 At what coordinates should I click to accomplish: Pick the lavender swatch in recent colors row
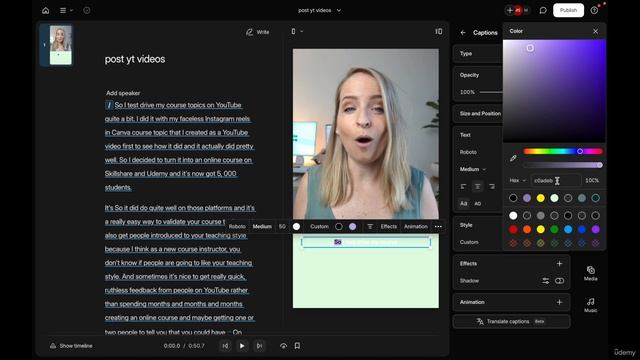(x=527, y=198)
